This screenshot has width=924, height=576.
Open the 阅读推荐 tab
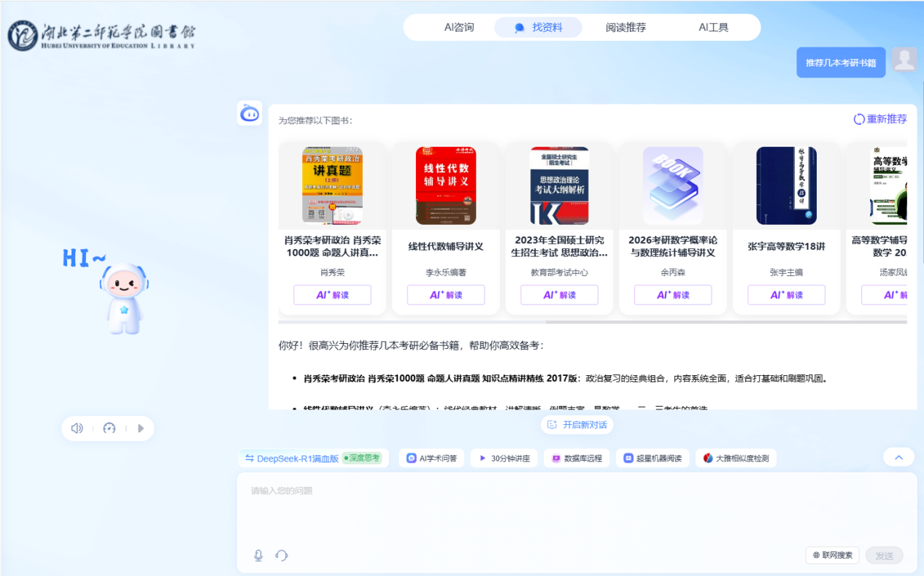pyautogui.click(x=625, y=28)
